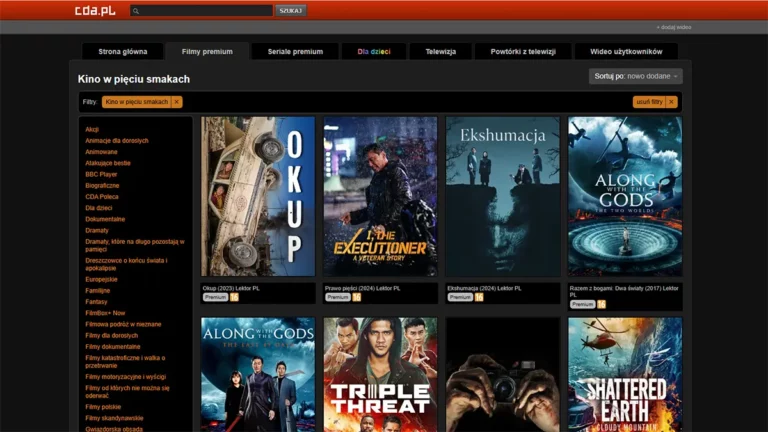Select the Dokumentalne category
768x432 pixels.
tap(105, 219)
